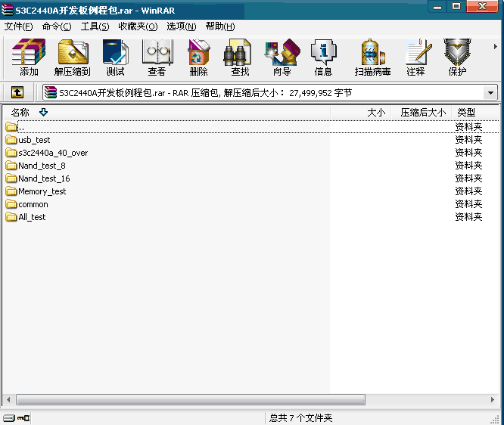Image resolution: width=504 pixels, height=425 pixels.
Task: Close the WinRAR window
Action: click(x=483, y=6)
